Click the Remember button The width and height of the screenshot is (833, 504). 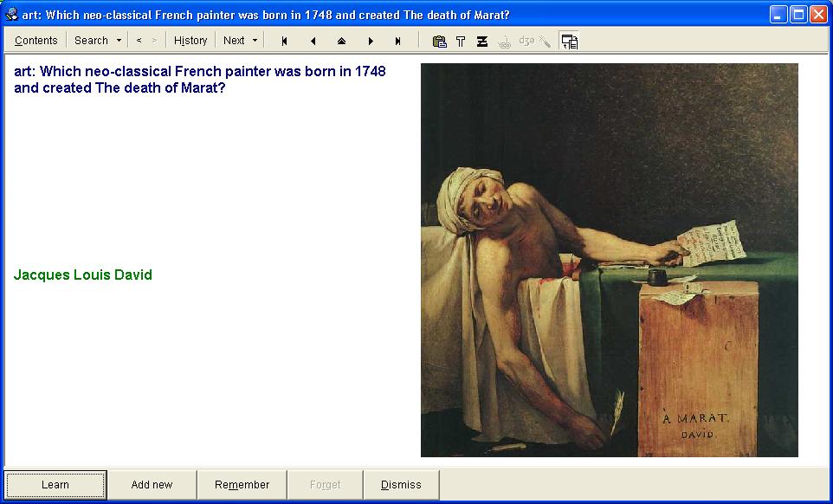[242, 485]
